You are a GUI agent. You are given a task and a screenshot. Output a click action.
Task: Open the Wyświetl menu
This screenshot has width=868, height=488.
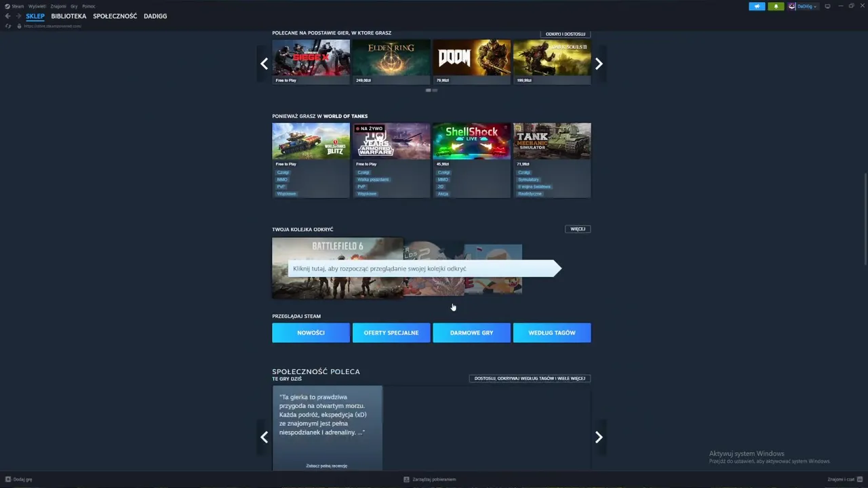[x=37, y=6]
